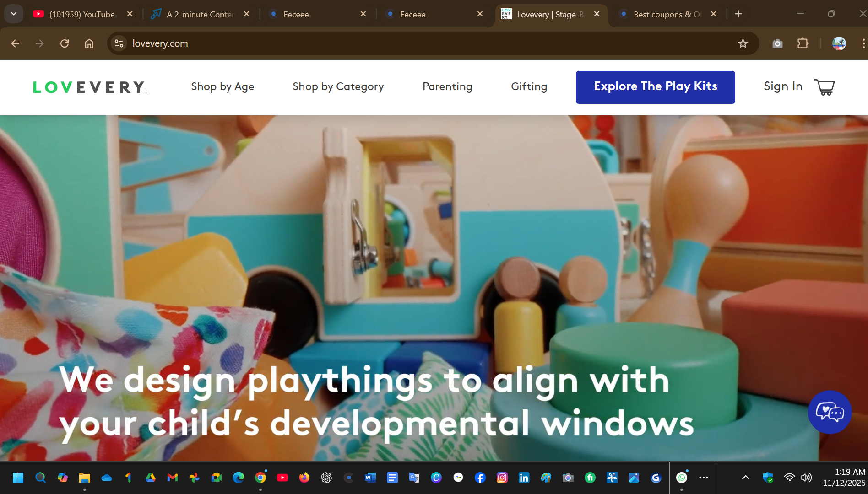Click the lovevery.com address bar
Viewport: 868px width, 494px height.
click(x=412, y=43)
